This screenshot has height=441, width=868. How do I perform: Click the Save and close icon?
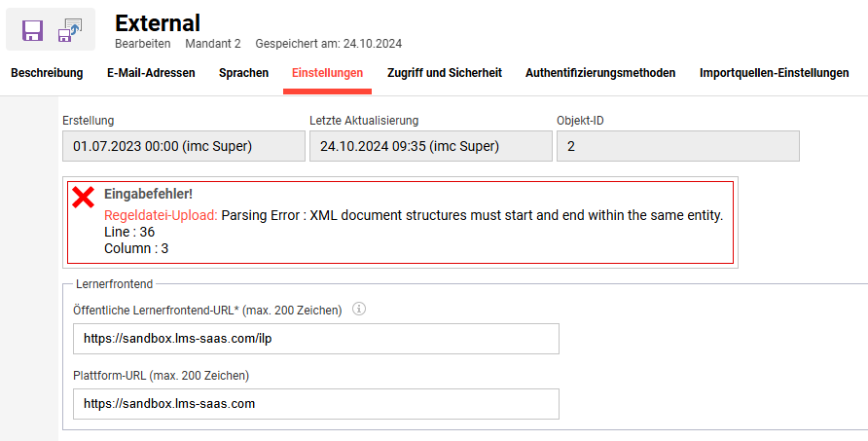70,30
